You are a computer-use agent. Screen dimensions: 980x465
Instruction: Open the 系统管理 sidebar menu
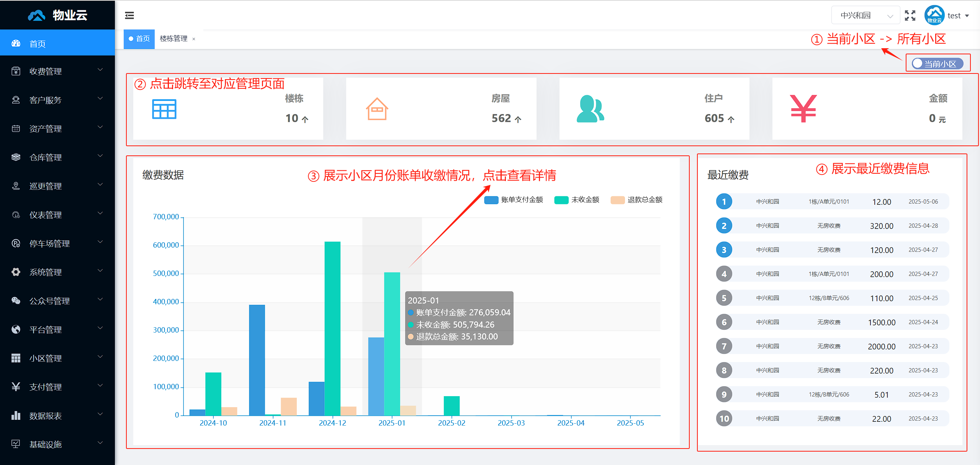57,272
